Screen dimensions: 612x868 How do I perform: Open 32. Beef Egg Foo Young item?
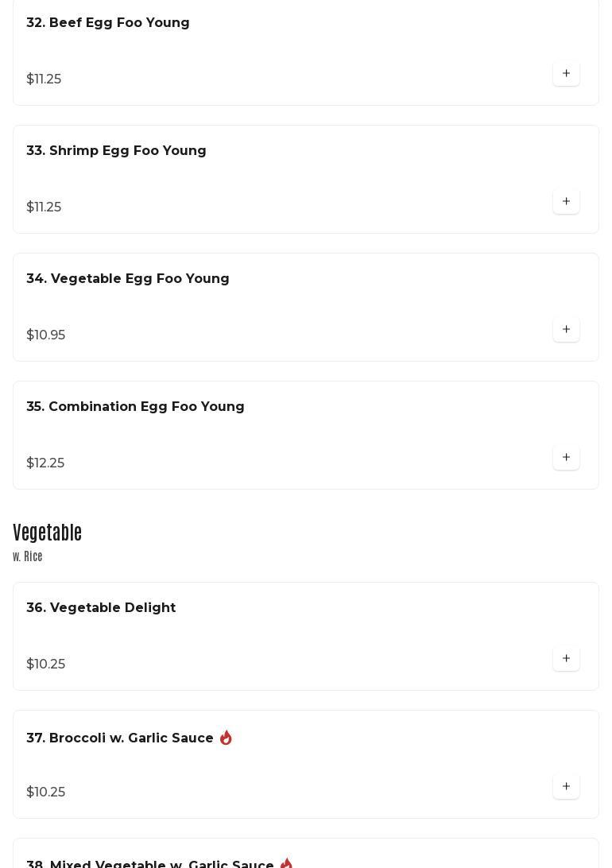point(108,23)
